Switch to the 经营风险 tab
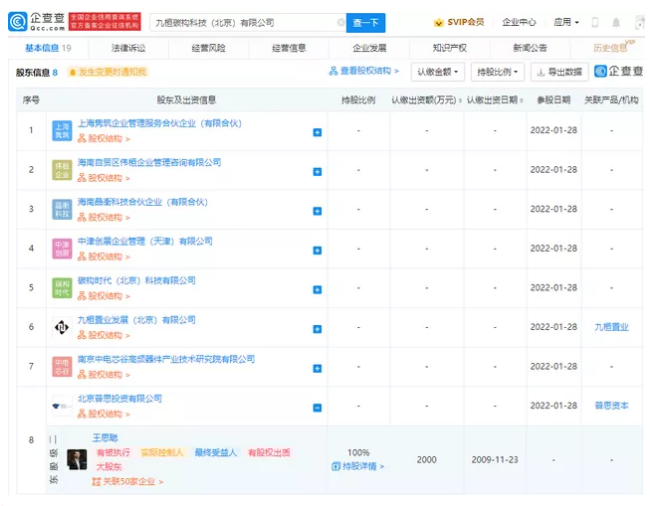650x506 pixels. coord(209,48)
